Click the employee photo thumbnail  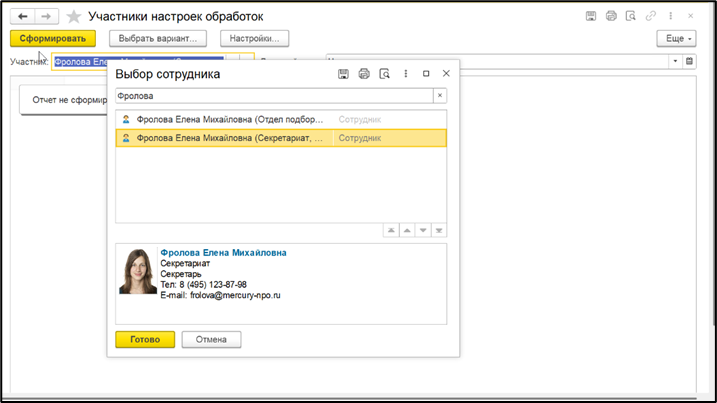(138, 271)
